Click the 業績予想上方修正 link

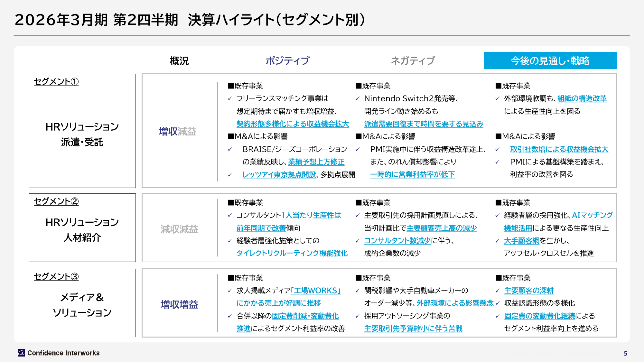click(316, 162)
